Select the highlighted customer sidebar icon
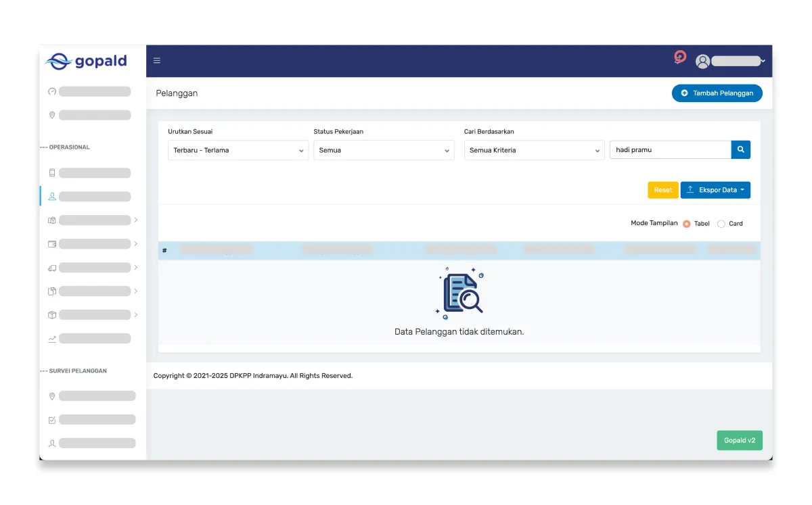Screen dimensions: 812x505 [x=52, y=196]
